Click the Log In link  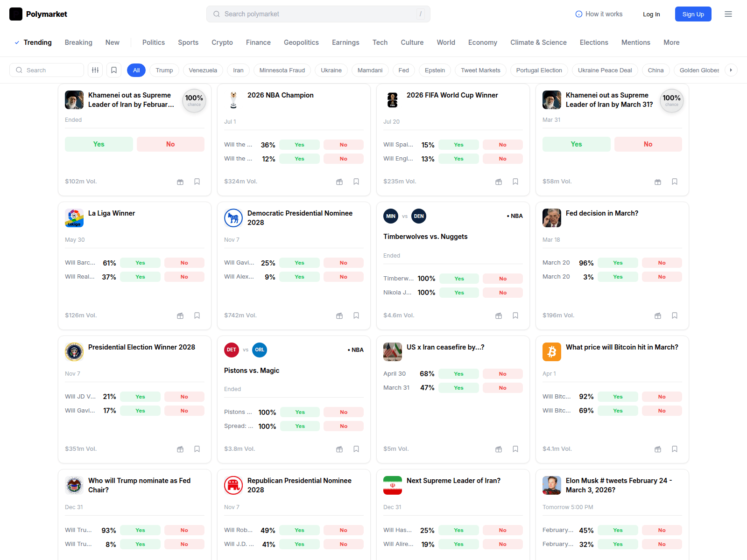point(651,14)
